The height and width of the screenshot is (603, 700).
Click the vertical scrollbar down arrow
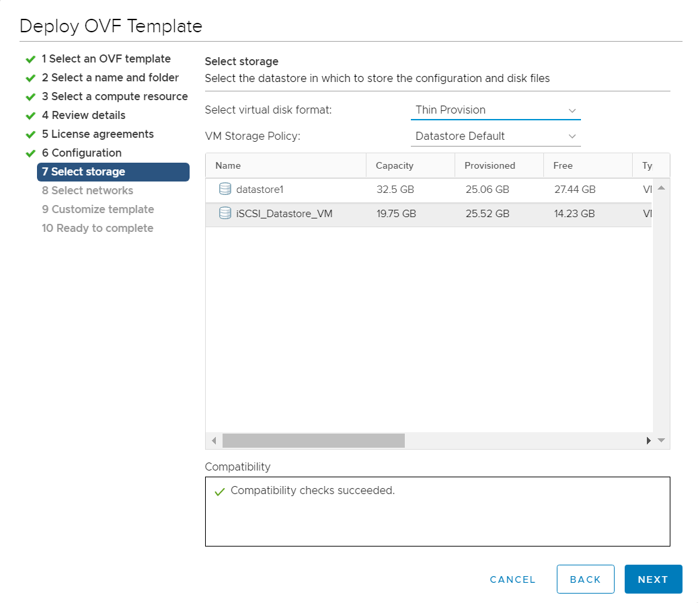[x=662, y=440]
